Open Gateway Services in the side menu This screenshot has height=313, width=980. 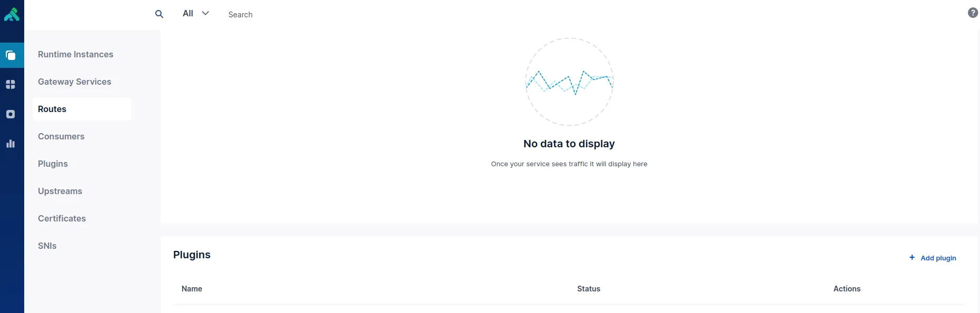point(74,82)
